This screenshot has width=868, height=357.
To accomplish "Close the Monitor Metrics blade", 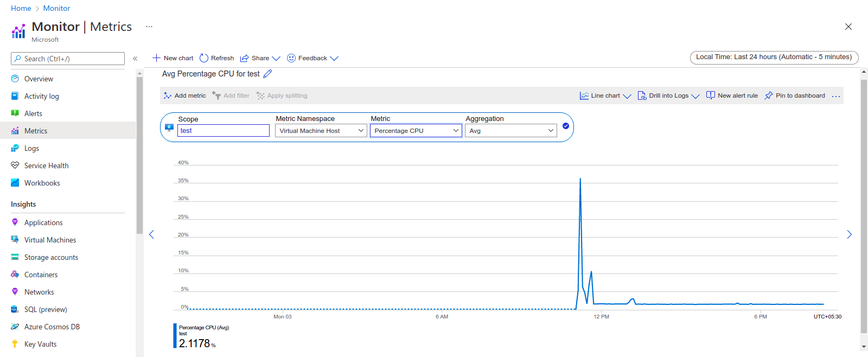I will (848, 27).
